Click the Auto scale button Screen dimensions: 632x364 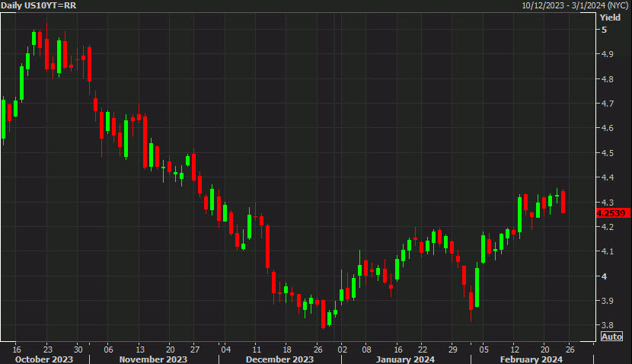(x=611, y=337)
